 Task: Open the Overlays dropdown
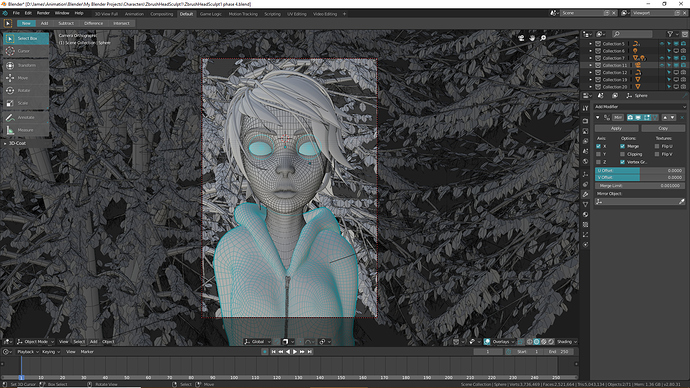(503, 342)
